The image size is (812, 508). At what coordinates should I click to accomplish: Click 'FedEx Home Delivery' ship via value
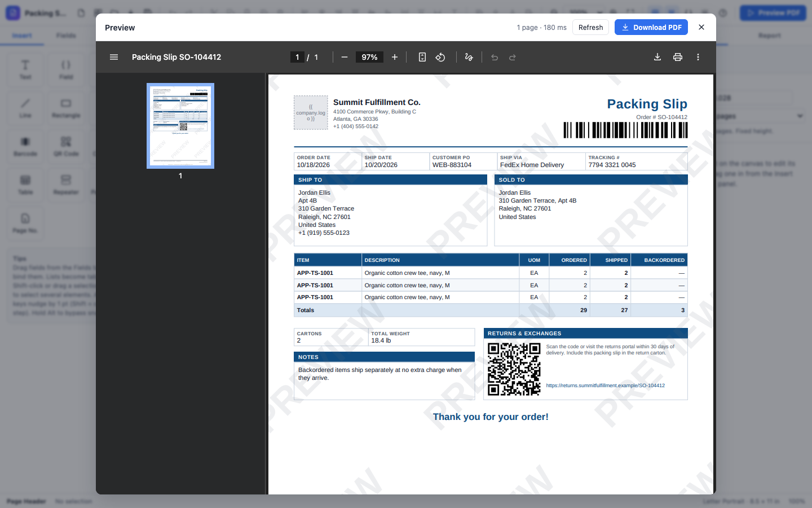[532, 165]
